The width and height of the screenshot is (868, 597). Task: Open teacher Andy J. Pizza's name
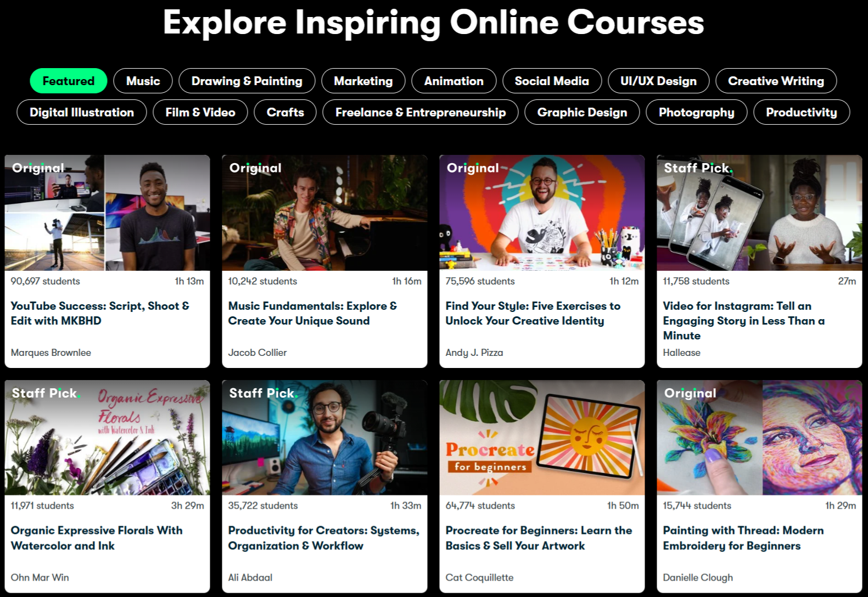pyautogui.click(x=474, y=353)
